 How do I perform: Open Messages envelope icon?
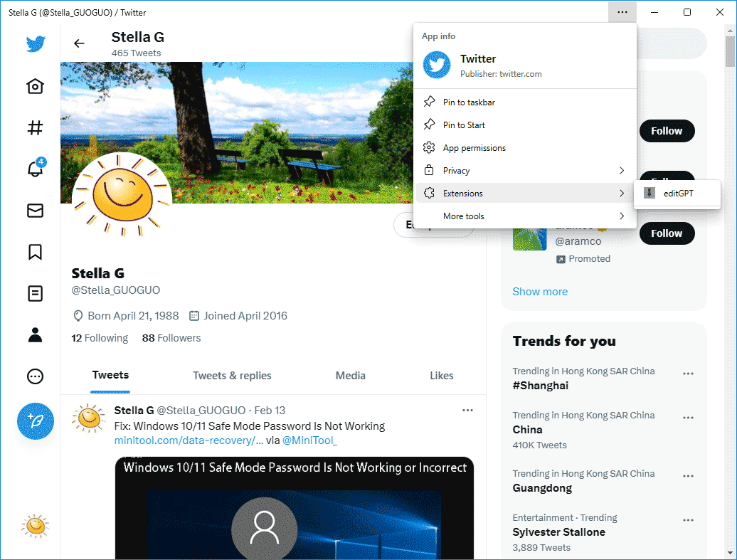(x=36, y=210)
